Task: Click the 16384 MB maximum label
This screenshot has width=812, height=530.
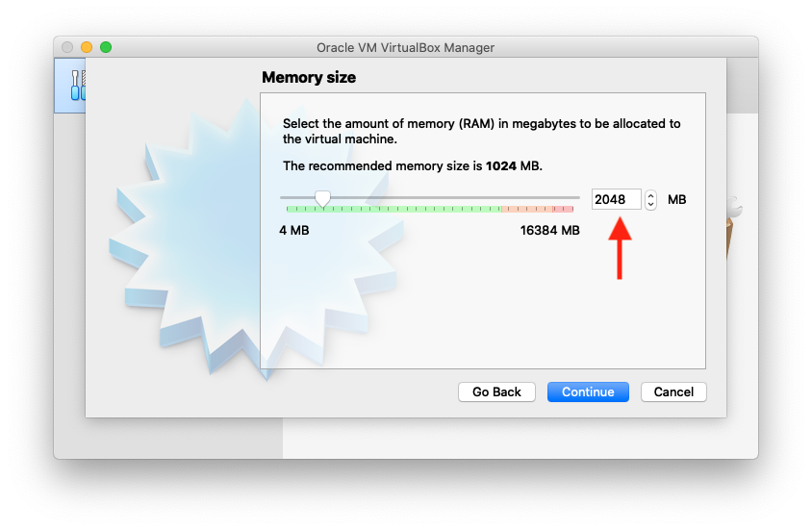Action: point(549,231)
